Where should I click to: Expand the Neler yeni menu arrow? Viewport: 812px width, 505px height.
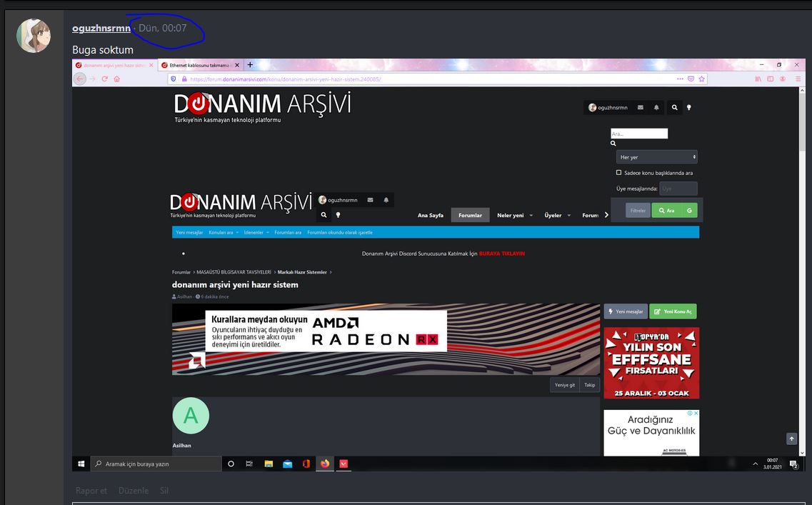pyautogui.click(x=531, y=216)
